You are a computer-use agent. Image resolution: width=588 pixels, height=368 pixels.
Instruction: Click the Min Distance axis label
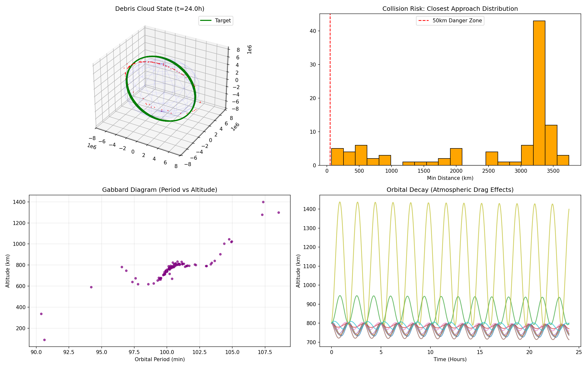click(450, 178)
